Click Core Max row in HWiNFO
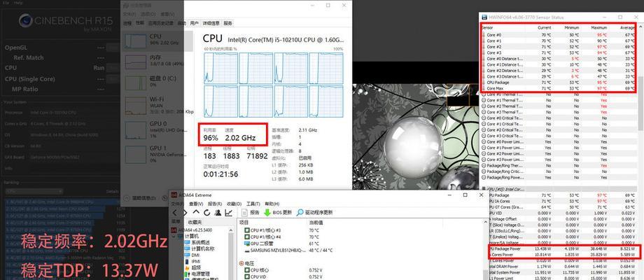644x280 pixels. click(x=559, y=88)
